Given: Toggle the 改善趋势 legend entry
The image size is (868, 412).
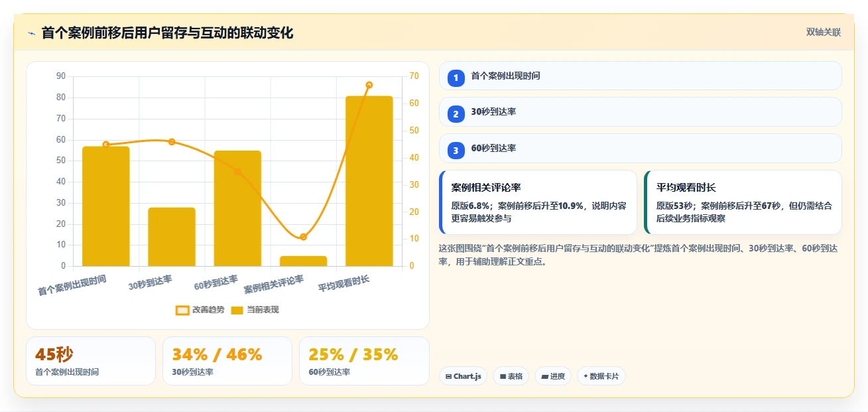Looking at the screenshot, I should coord(200,310).
